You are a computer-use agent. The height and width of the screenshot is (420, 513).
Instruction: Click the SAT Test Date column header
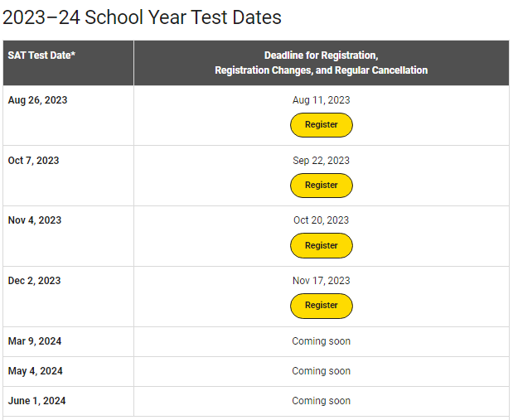click(x=41, y=56)
